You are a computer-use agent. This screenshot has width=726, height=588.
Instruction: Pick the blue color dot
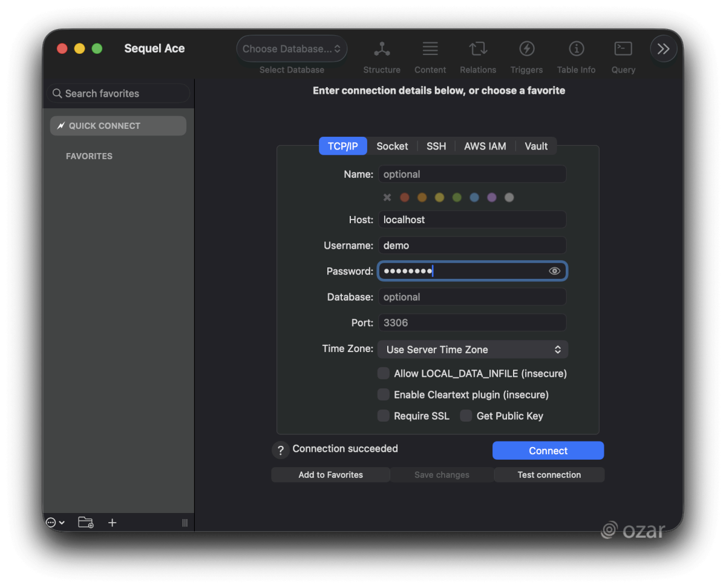coord(474,197)
